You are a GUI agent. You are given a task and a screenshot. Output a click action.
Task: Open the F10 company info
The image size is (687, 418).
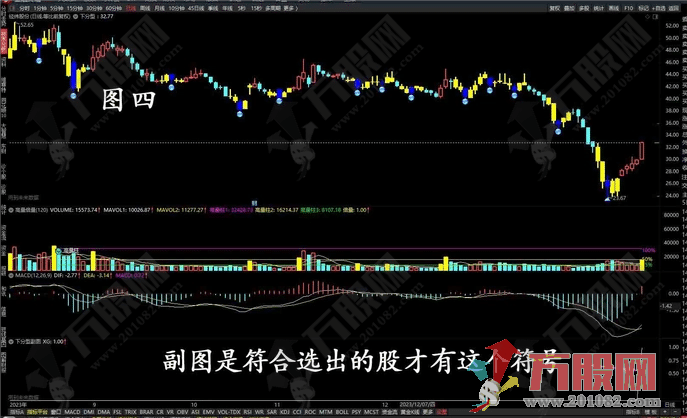629,8
